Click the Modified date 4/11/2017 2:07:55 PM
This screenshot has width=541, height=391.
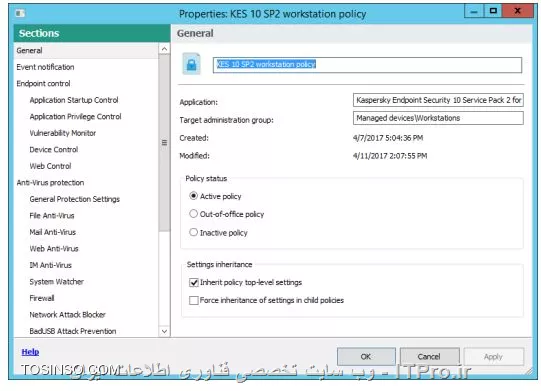(390, 156)
